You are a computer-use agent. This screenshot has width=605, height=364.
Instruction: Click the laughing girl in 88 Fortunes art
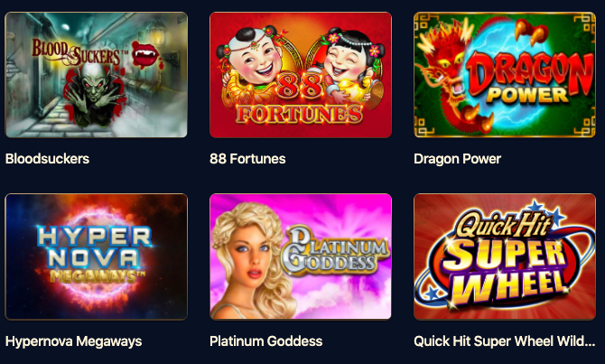point(351,60)
